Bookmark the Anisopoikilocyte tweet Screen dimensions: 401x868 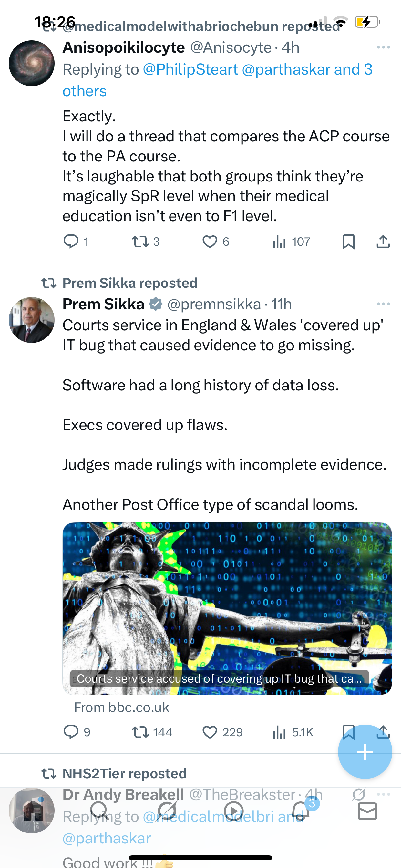click(348, 242)
